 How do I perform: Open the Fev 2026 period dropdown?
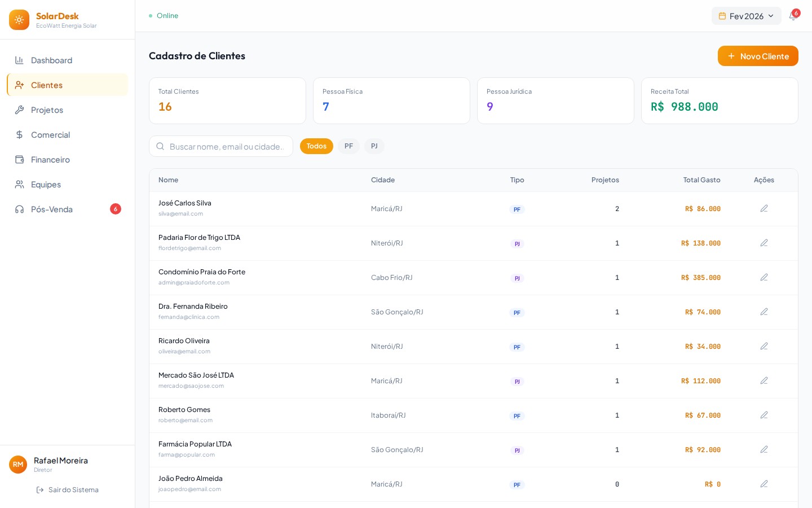click(746, 16)
